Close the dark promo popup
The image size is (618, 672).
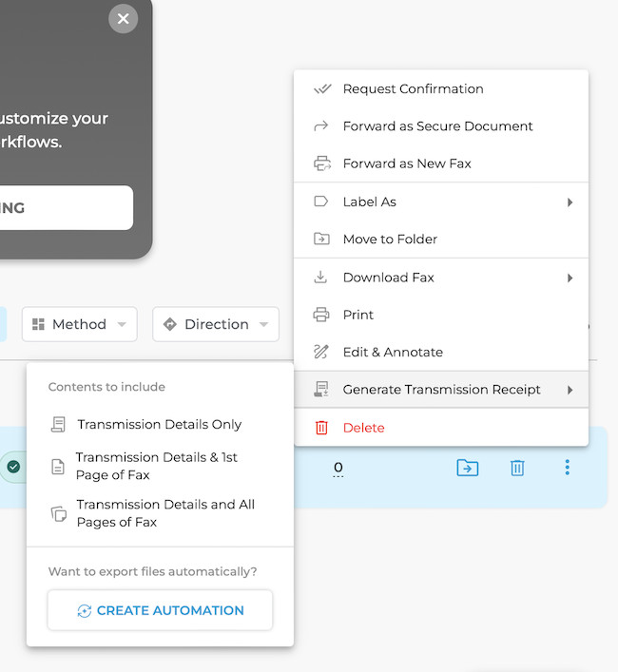coord(123,19)
